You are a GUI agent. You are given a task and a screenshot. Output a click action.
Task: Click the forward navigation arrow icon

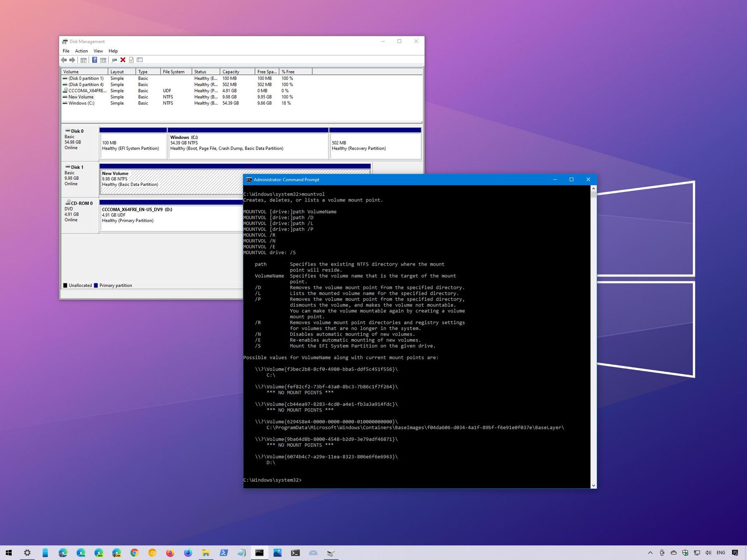pos(72,60)
